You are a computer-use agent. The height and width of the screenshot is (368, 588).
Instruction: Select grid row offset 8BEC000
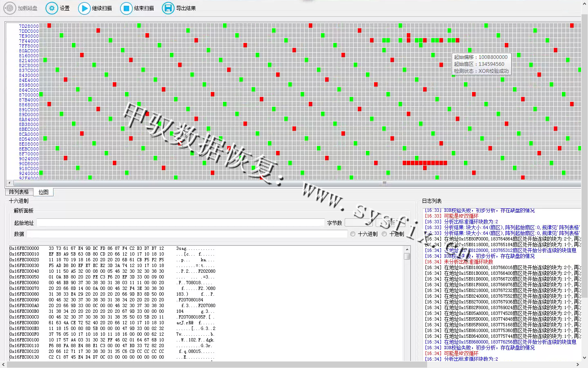29,129
